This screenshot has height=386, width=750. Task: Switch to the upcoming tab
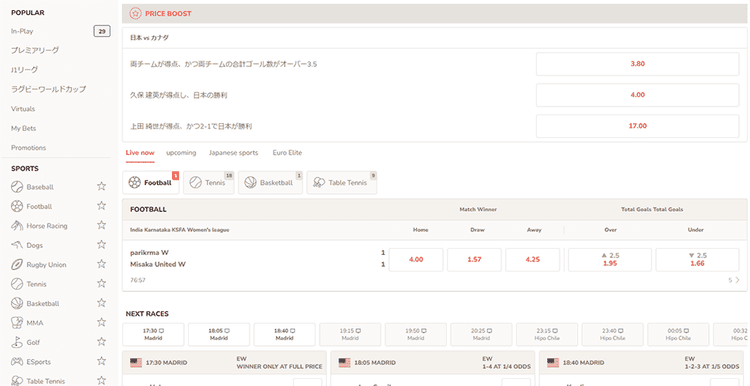181,153
